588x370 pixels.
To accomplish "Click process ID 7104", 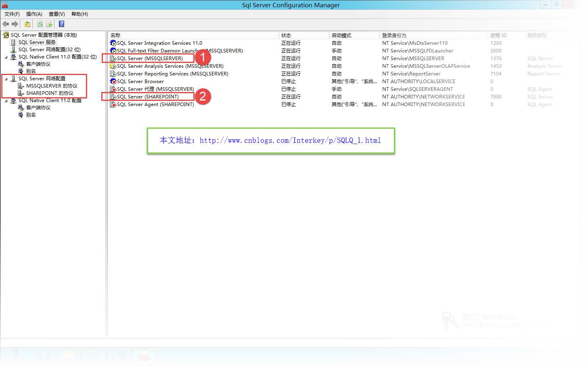I will click(496, 74).
